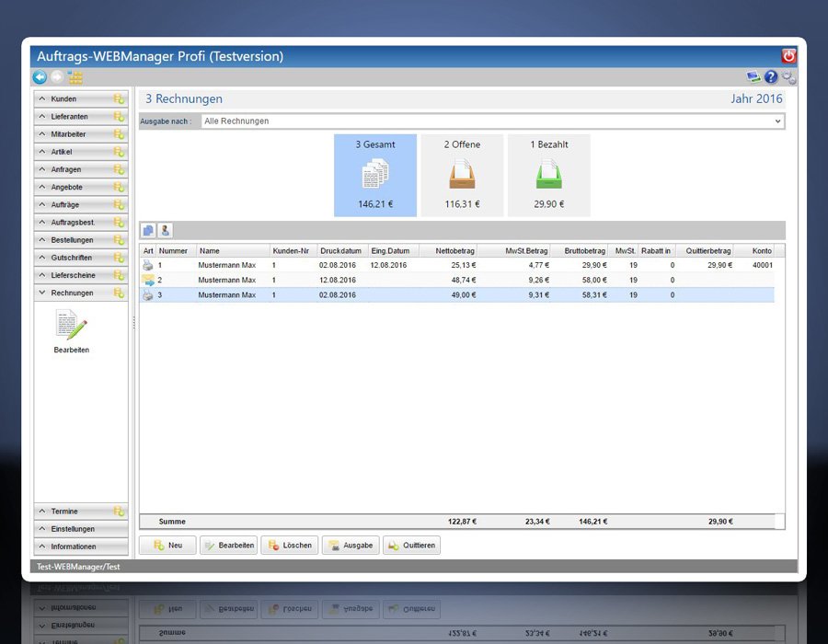Screen dimensions: 828x644
Task: Click the blue back navigation arrow
Action: click(40, 77)
